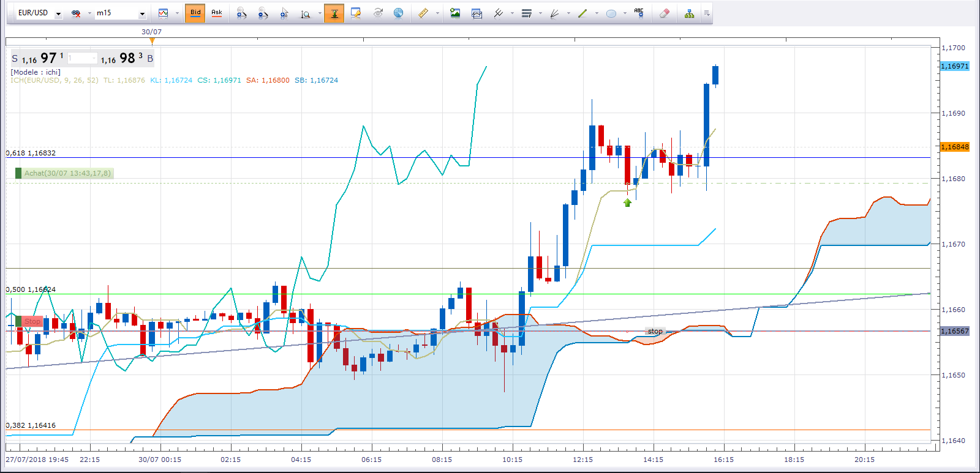Expand the trend line dropdown arrow

coord(597,13)
